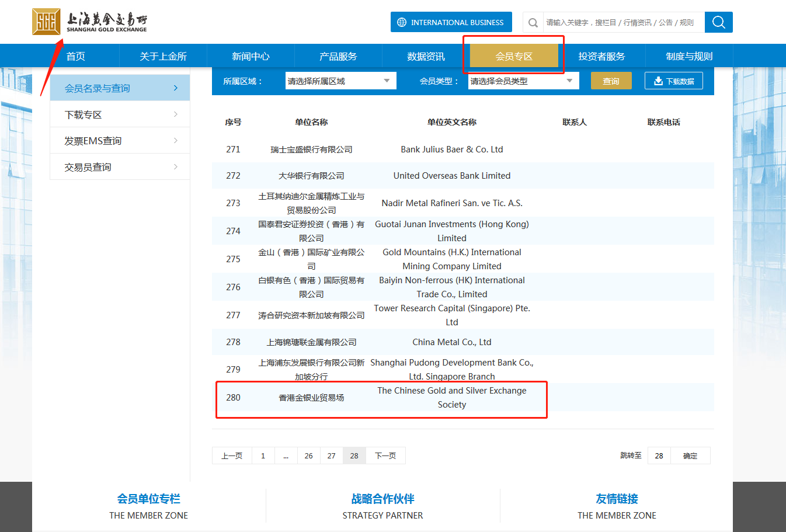Click the globe icon beside INTERNATIONAL BUSINESS
Viewport: 786px width, 532px height.
point(401,22)
